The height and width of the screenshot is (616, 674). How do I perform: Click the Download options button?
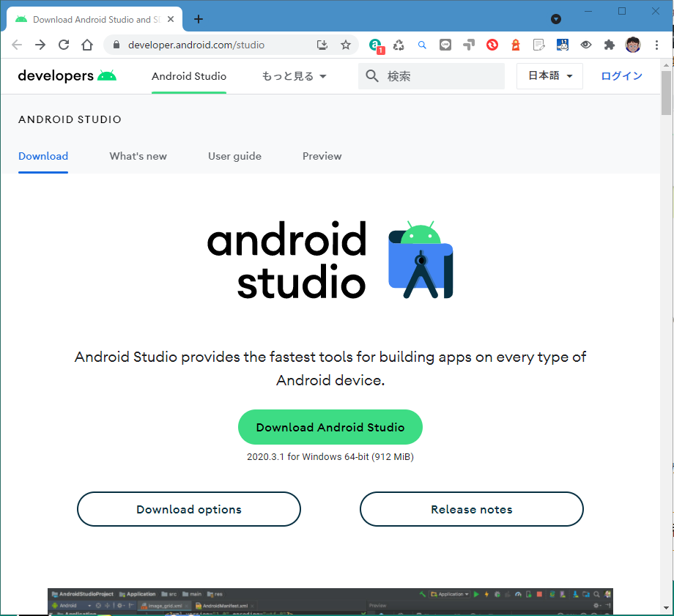click(x=188, y=508)
